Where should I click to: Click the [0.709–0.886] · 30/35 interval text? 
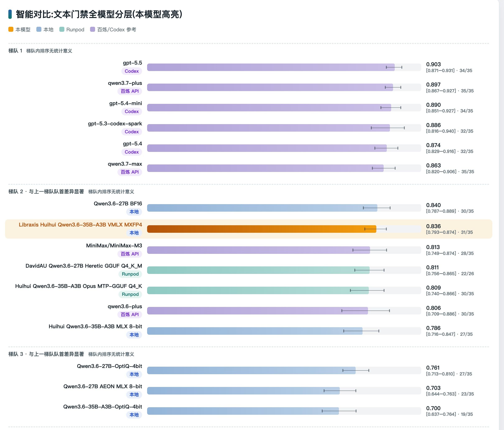[450, 314]
